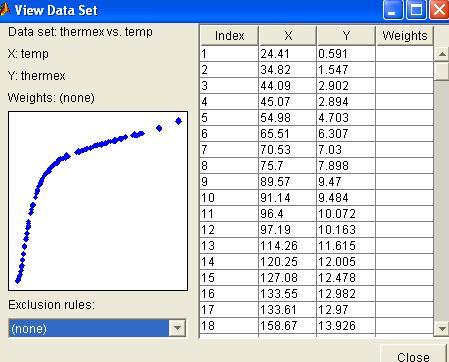The image size is (449, 362).
Task: Select X cell 120.25
Action: point(287,262)
